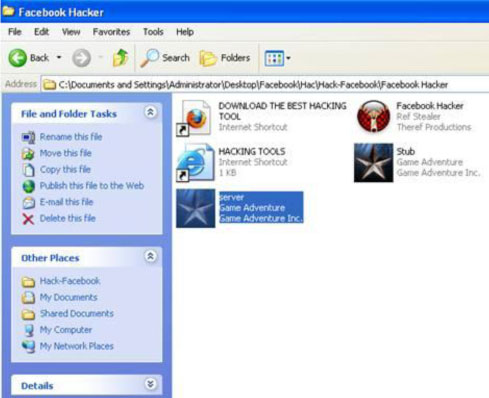Click the HACKING TOOLS file name
The image size is (489, 398).
[252, 151]
